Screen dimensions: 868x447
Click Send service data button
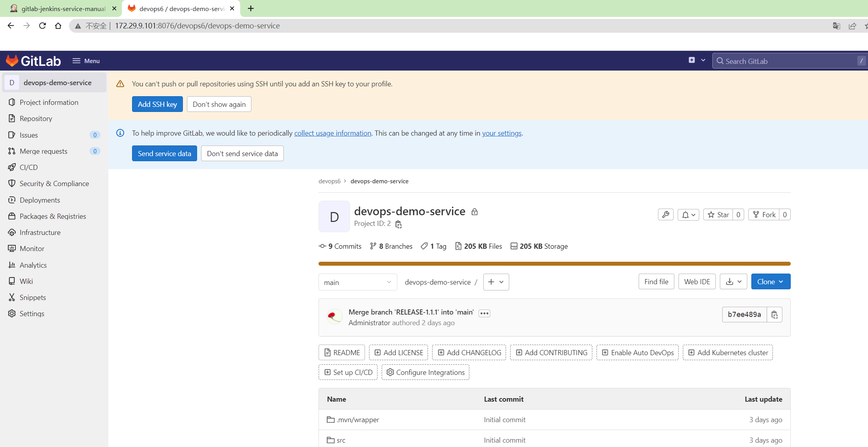point(164,153)
